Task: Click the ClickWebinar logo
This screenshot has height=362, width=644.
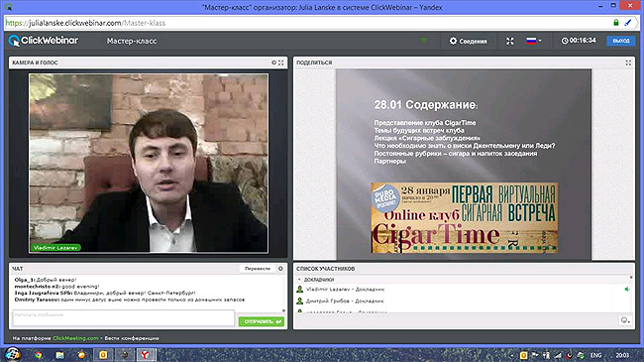Action: pyautogui.click(x=44, y=41)
